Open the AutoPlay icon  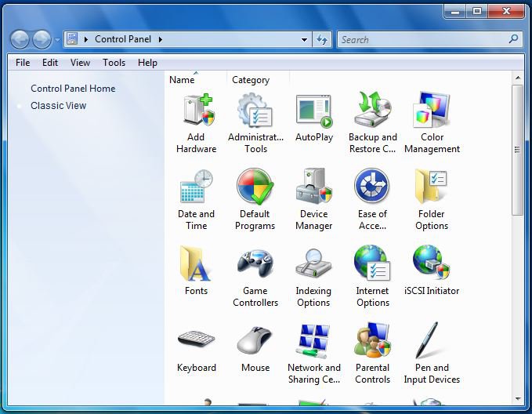[314, 111]
